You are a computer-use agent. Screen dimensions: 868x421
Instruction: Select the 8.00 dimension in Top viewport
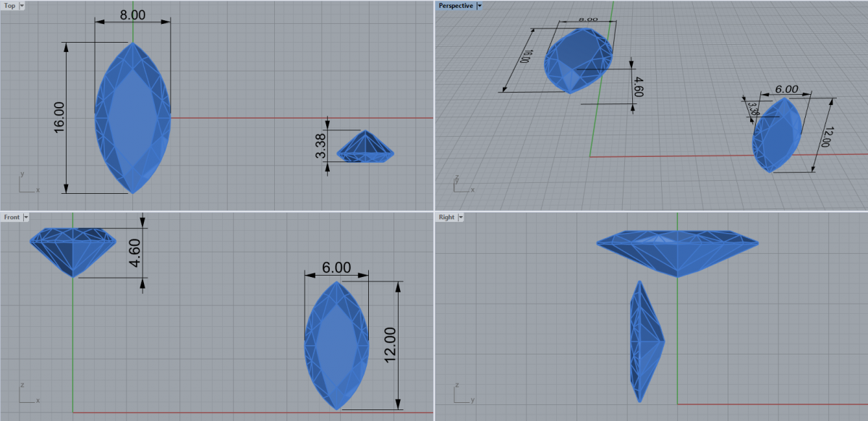133,14
